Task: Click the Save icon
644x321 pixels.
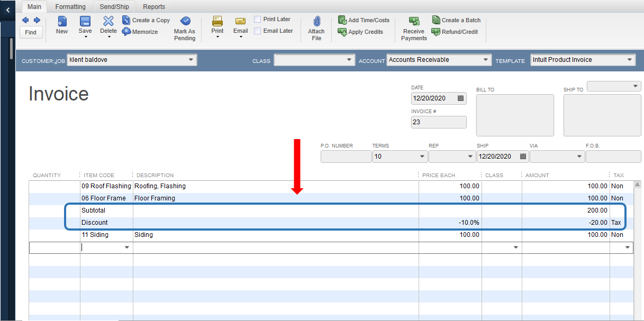Action: click(85, 21)
